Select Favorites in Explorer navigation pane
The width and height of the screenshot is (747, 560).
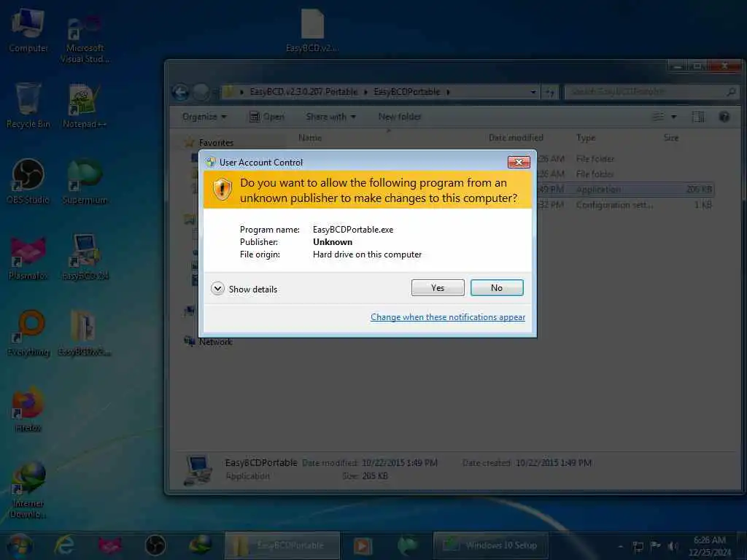216,143
